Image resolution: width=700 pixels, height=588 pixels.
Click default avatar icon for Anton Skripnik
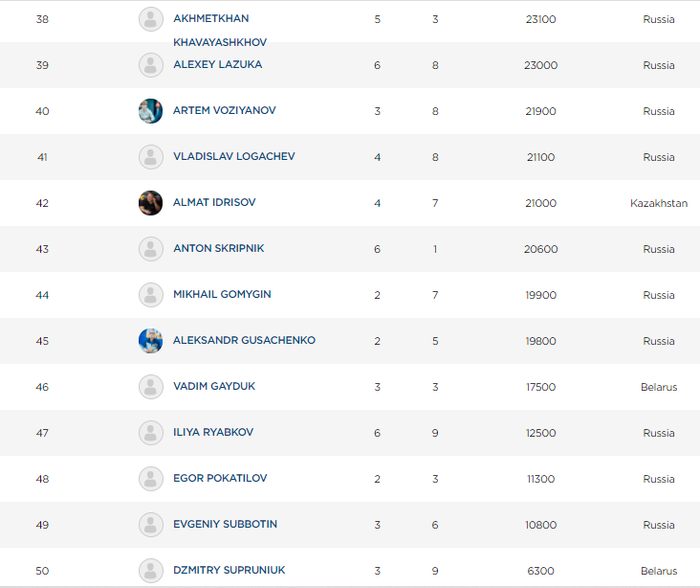pos(150,249)
